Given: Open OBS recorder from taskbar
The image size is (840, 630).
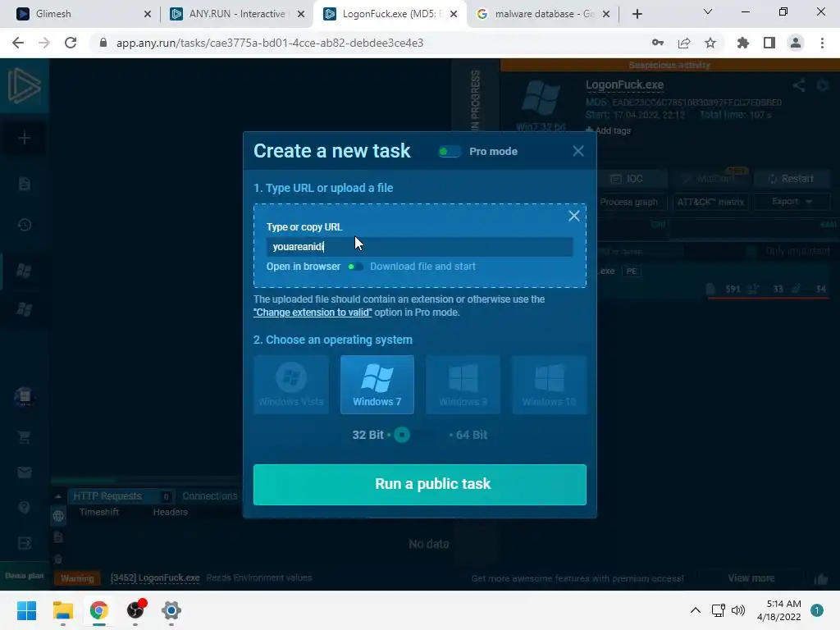Looking at the screenshot, I should 135,610.
